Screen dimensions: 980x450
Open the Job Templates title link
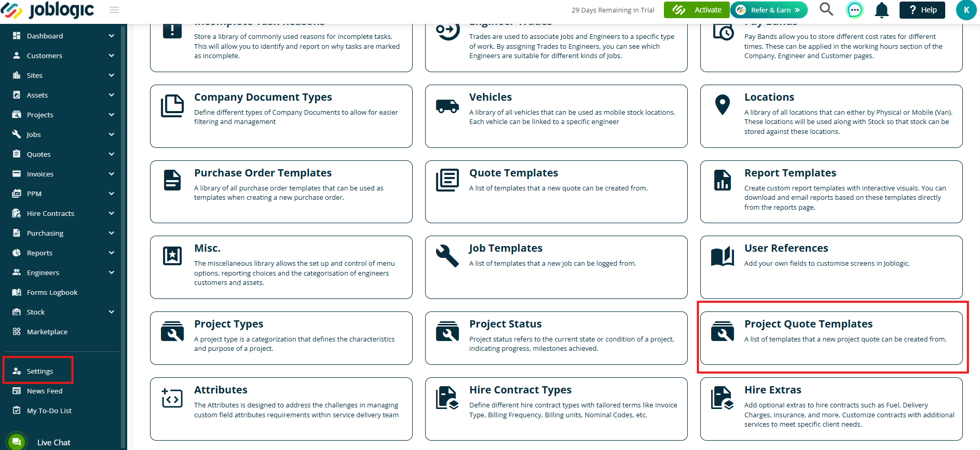point(506,249)
